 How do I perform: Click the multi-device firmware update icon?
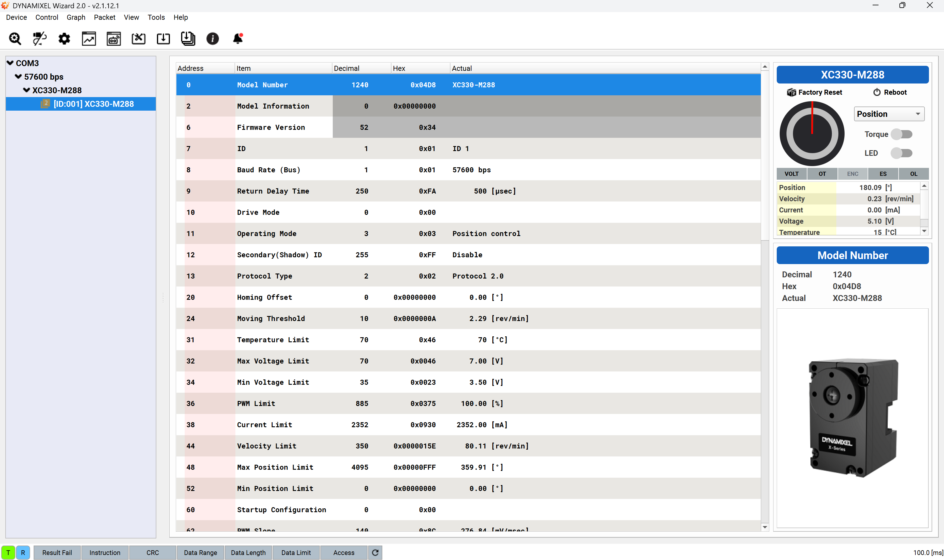188,38
